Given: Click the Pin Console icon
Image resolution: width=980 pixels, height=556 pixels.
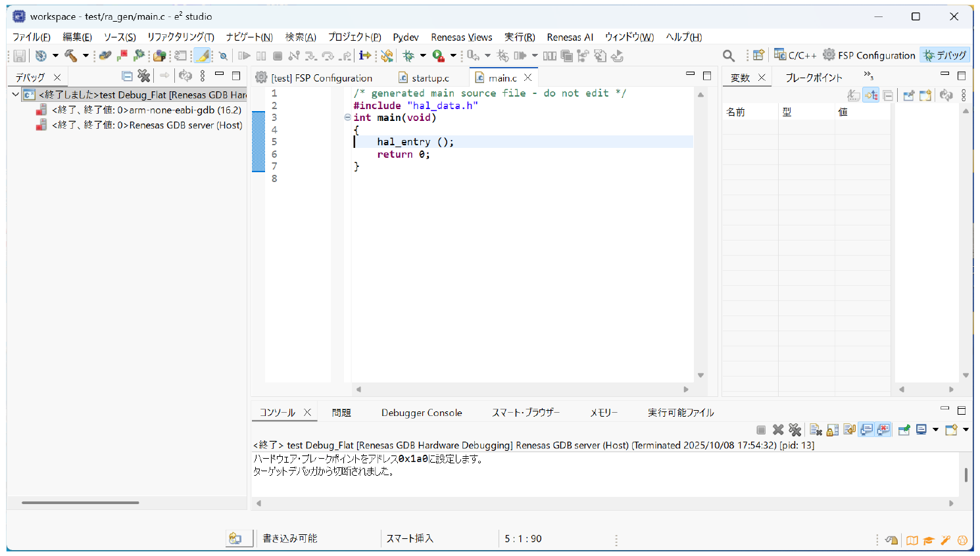Looking at the screenshot, I should point(904,430).
